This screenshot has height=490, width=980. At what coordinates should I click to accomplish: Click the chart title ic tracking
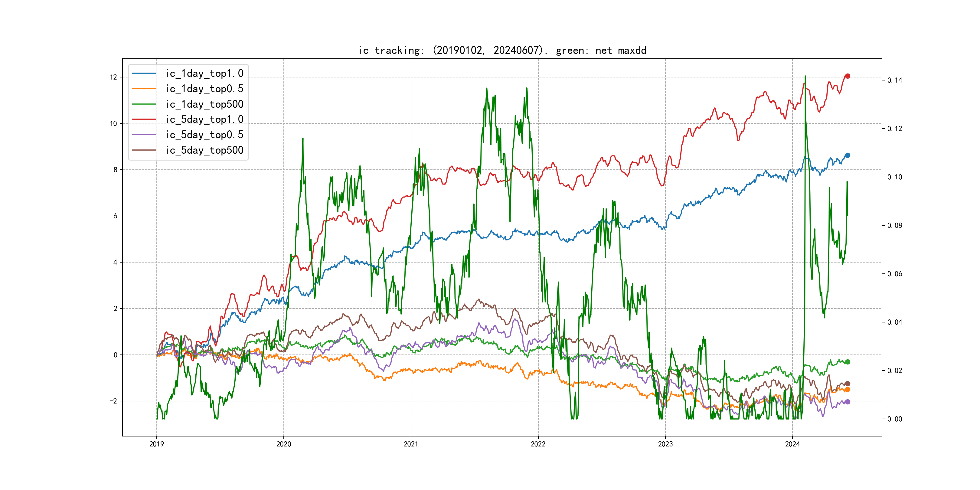(x=502, y=50)
